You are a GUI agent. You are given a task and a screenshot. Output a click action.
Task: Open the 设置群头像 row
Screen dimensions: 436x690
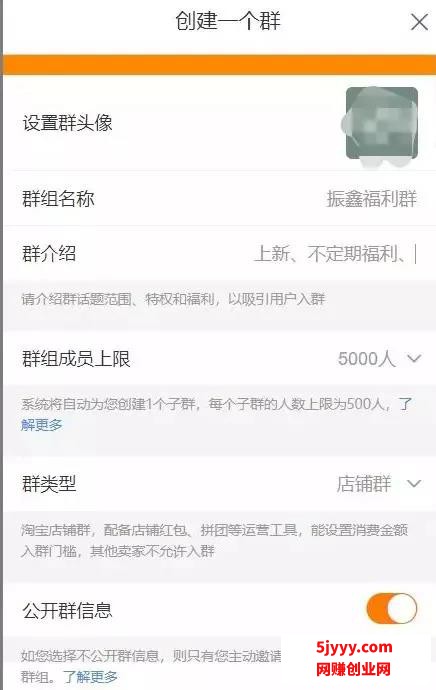219,123
